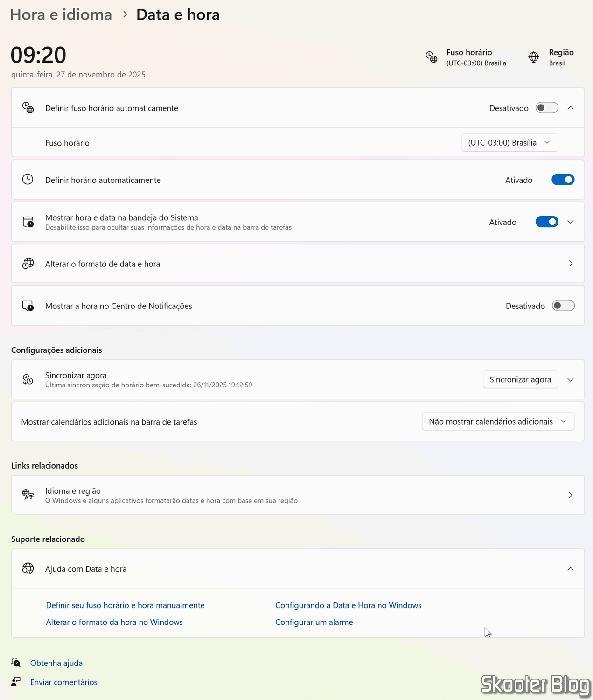Screen dimensions: 593x700
Task: Turn off Definir horário automaticamente switch
Action: coord(563,180)
